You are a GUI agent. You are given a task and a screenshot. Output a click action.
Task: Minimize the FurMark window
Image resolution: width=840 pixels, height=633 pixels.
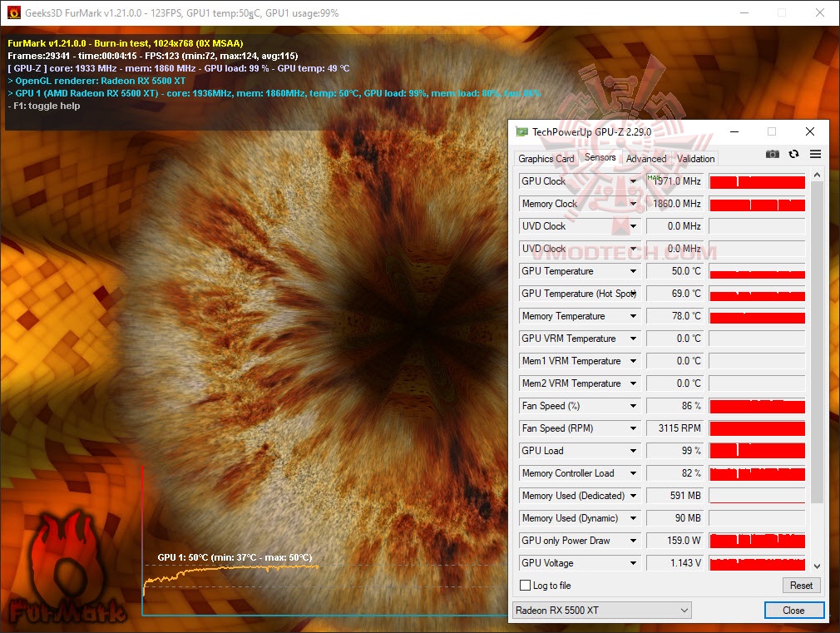click(744, 12)
